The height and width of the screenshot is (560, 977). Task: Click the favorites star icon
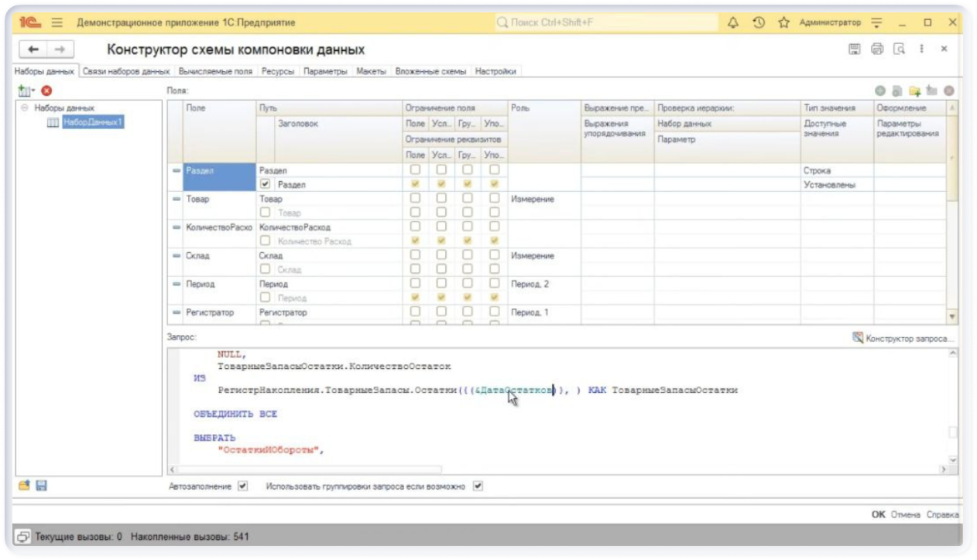tap(783, 23)
